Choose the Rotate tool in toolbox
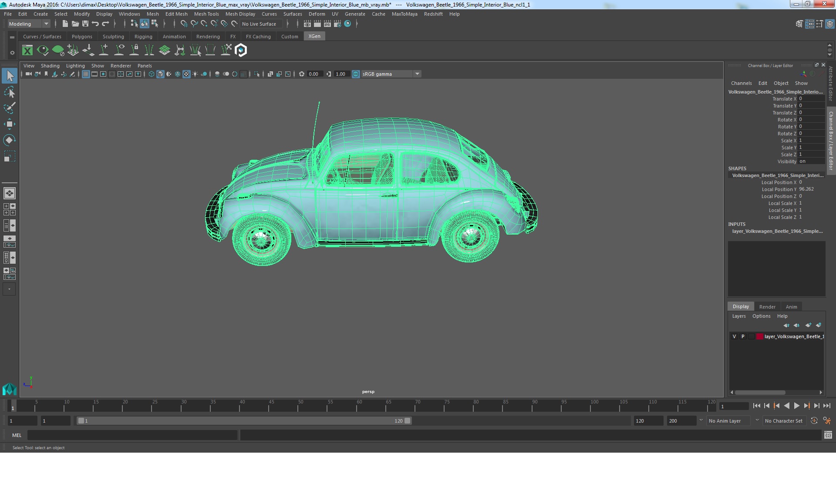 point(9,140)
